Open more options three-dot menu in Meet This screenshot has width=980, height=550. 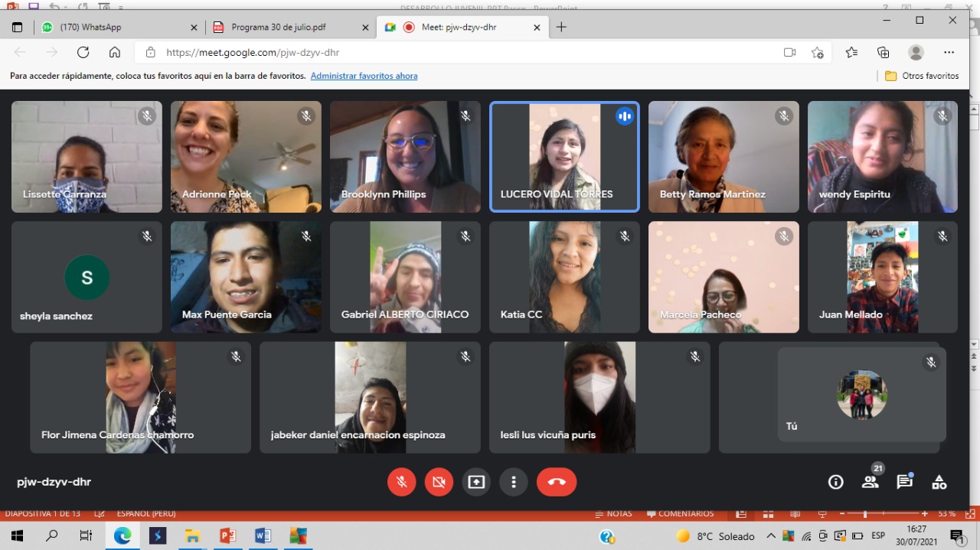pyautogui.click(x=514, y=482)
